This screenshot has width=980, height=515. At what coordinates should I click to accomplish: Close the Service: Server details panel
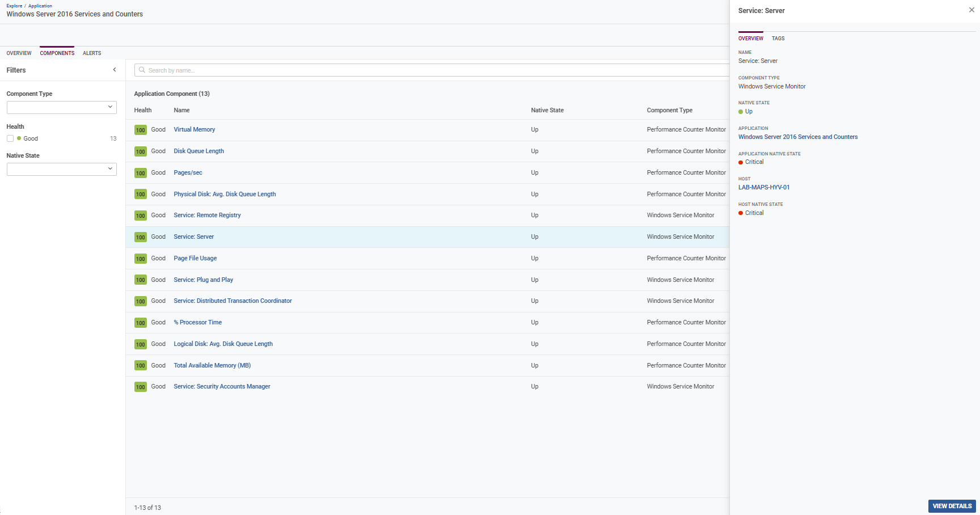(971, 10)
